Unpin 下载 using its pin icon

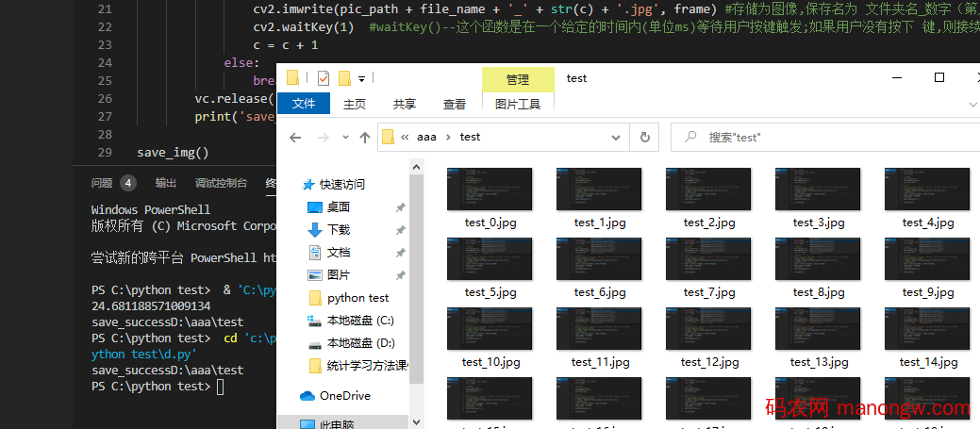pyautogui.click(x=400, y=230)
